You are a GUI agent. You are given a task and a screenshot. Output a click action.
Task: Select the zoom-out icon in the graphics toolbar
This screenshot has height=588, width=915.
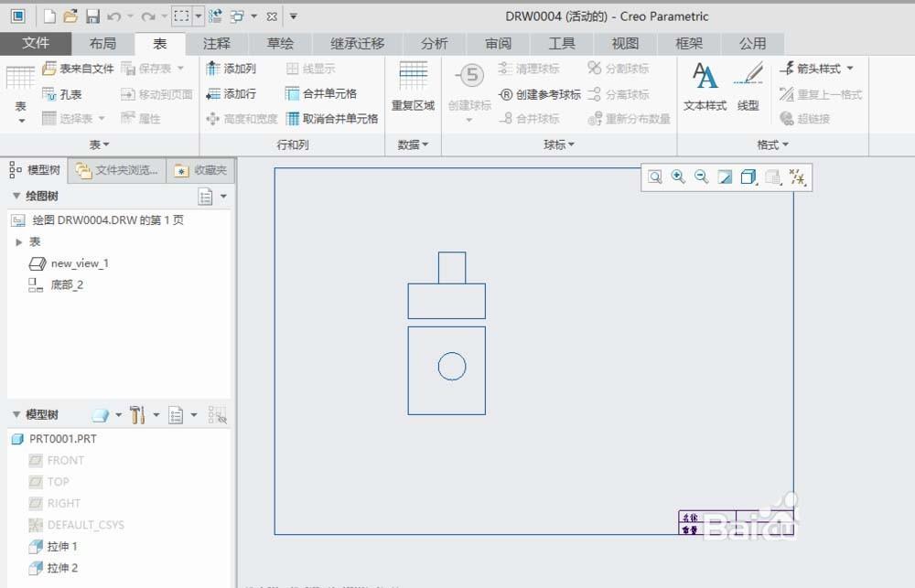tap(701, 176)
